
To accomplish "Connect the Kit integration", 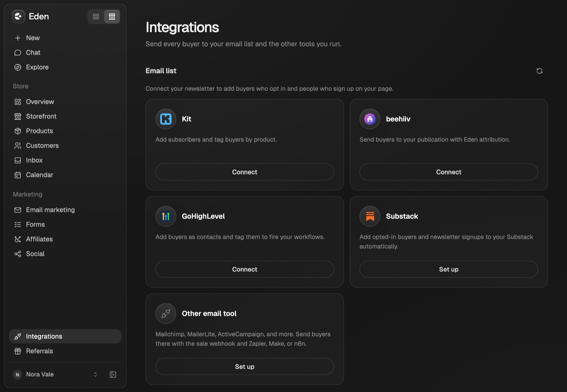I will (245, 172).
